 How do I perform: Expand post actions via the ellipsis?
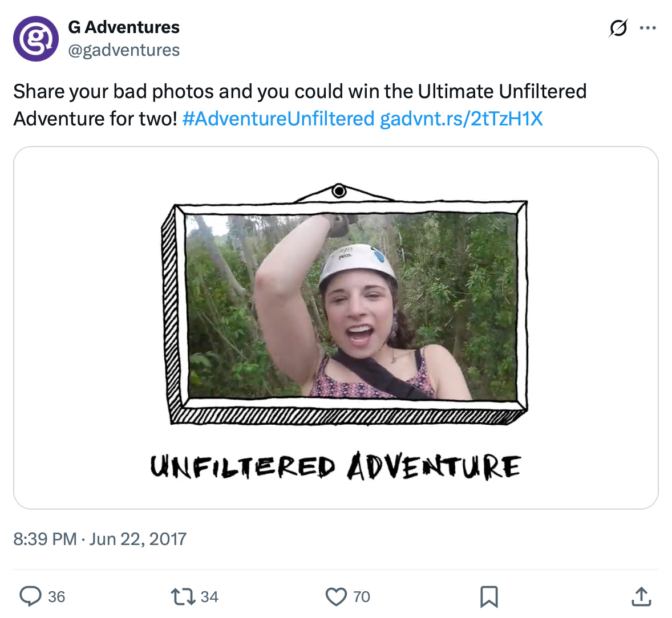point(648,27)
